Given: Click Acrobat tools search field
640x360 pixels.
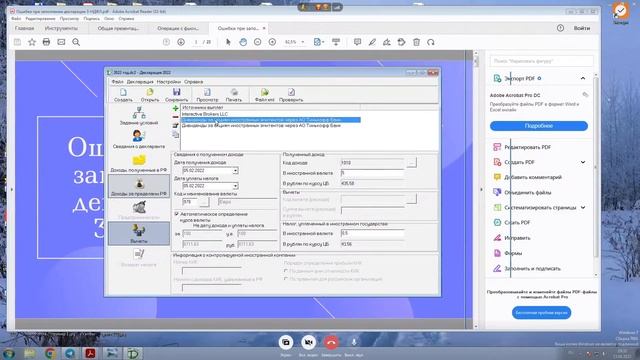Looking at the screenshot, I should coord(541,61).
